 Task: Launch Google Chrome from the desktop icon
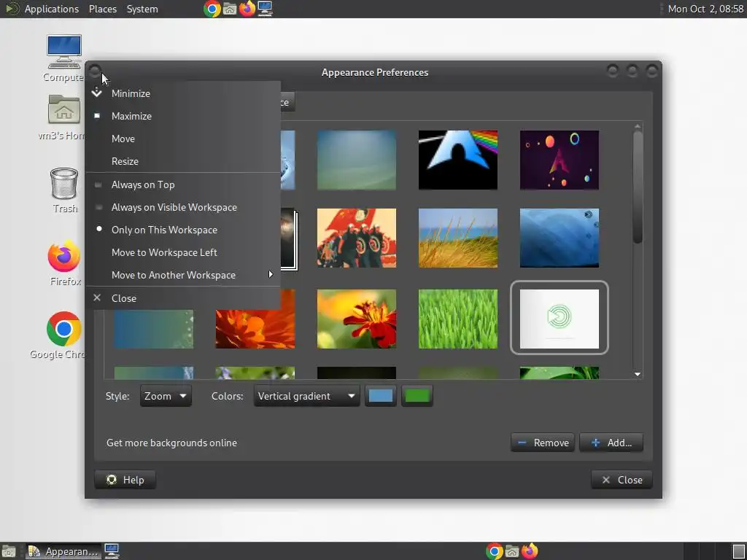coord(63,335)
